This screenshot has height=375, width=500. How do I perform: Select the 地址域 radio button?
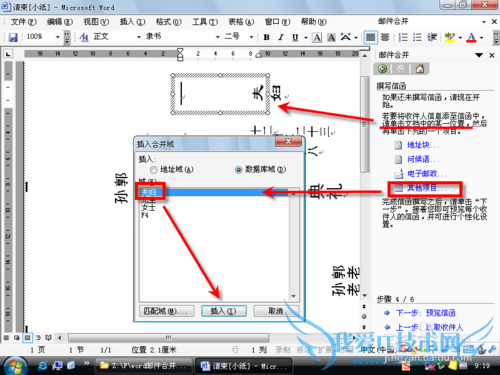pos(154,170)
